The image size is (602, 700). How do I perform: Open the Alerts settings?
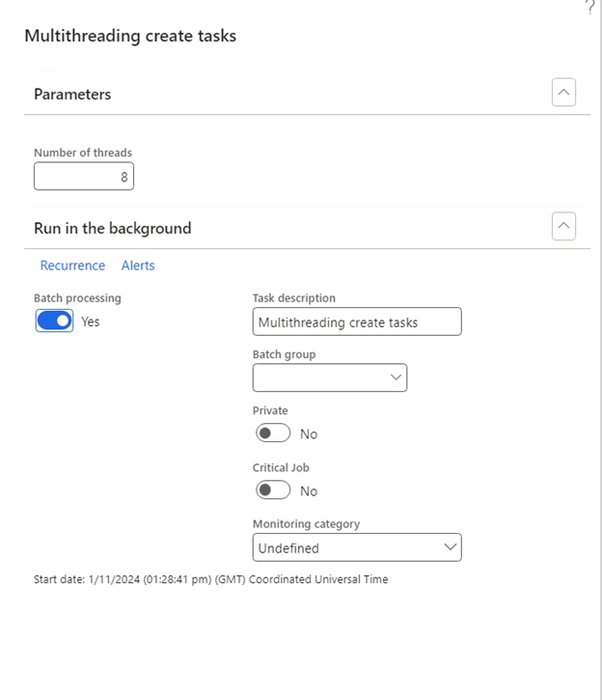click(x=138, y=266)
